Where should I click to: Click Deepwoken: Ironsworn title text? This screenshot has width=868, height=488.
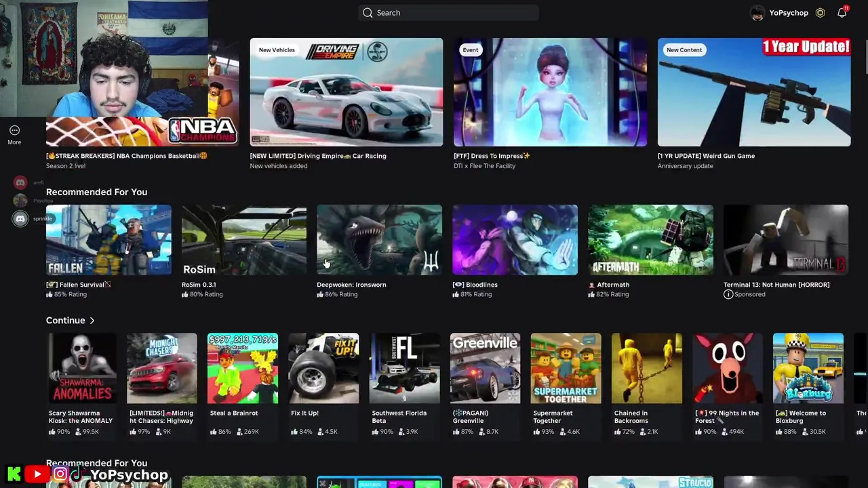(351, 285)
